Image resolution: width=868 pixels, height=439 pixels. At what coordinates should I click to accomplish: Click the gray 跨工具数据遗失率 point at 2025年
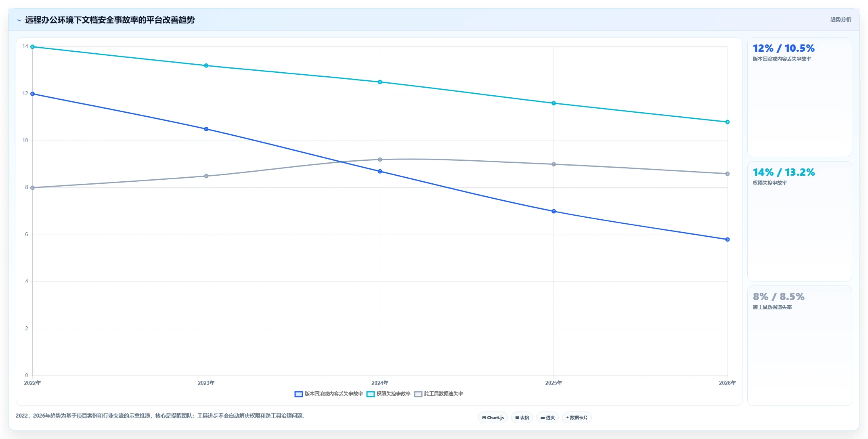click(x=554, y=164)
